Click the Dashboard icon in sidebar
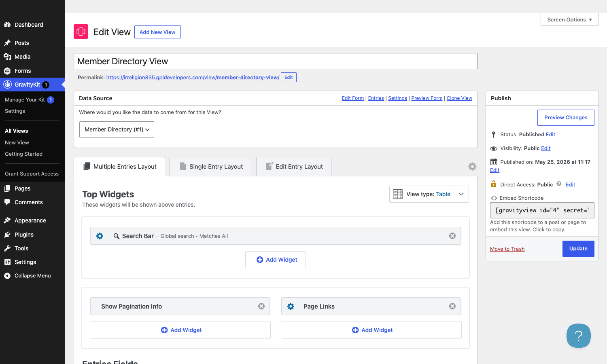 [7, 25]
